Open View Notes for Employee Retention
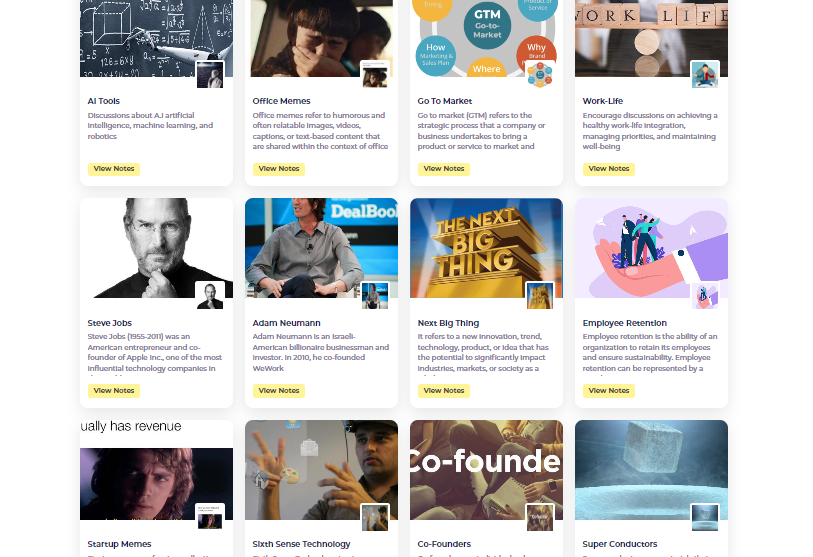813x557 pixels. click(608, 391)
